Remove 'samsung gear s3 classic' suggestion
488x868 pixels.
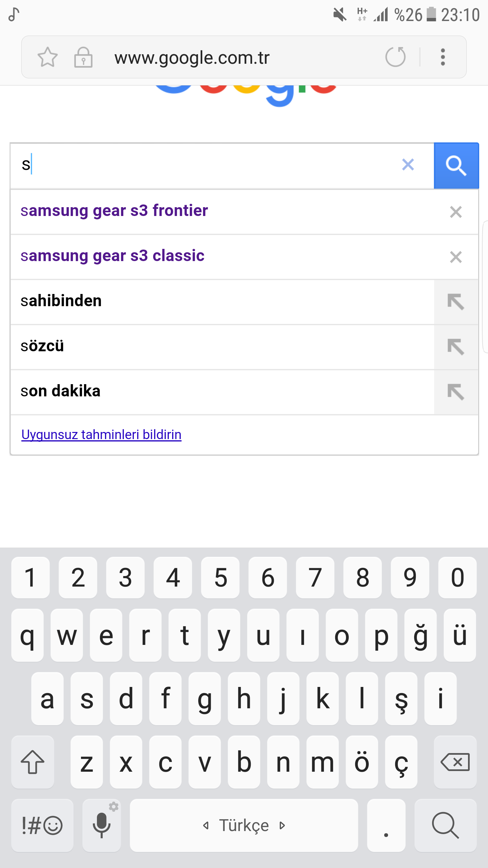[x=456, y=257]
